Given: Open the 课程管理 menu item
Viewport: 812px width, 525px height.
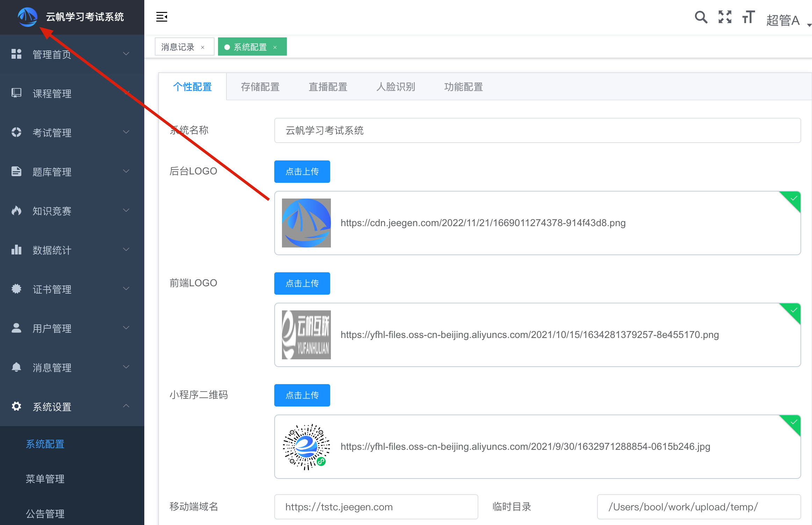Looking at the screenshot, I should (72, 93).
